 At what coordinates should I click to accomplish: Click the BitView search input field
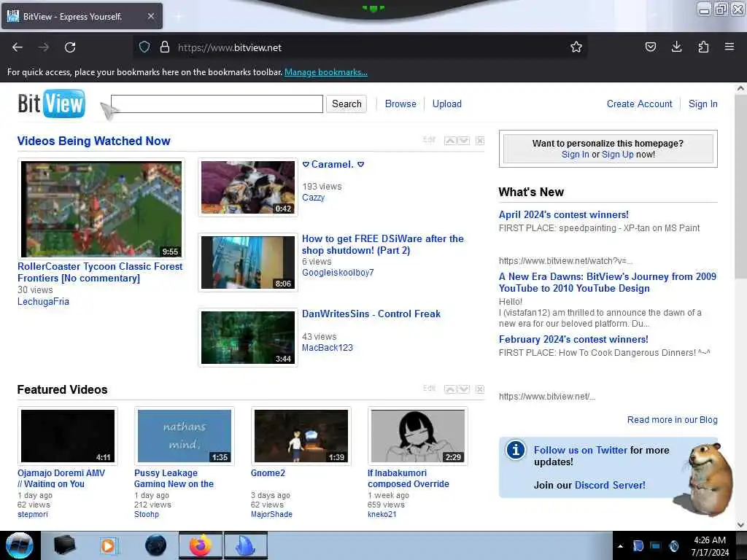point(217,104)
